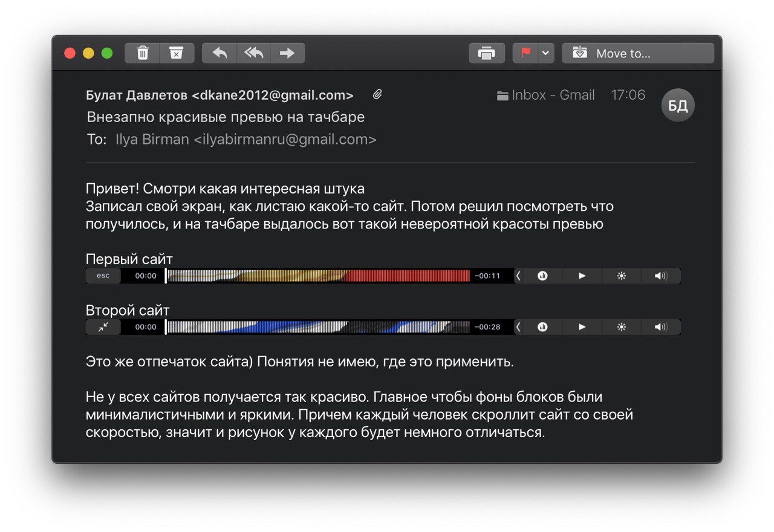
Task: Open first Touch Bar image with esc key
Action: [x=383, y=276]
